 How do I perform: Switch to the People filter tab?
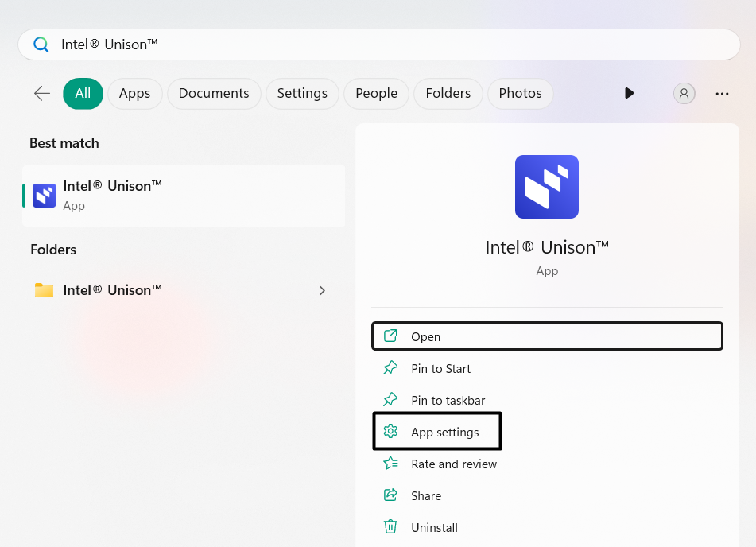pos(376,94)
